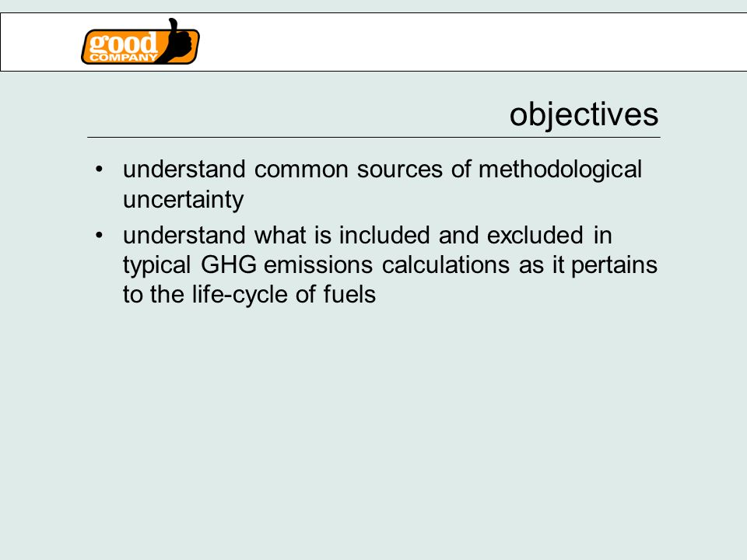Viewport: 747px width, 560px height.
Task: Click the word "understand" in the first bullet
Action: point(184,170)
